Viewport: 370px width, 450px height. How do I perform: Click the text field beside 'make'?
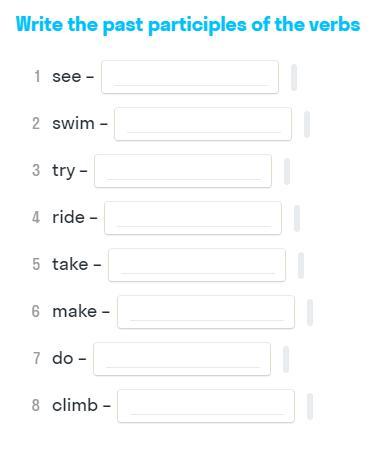[x=206, y=312]
